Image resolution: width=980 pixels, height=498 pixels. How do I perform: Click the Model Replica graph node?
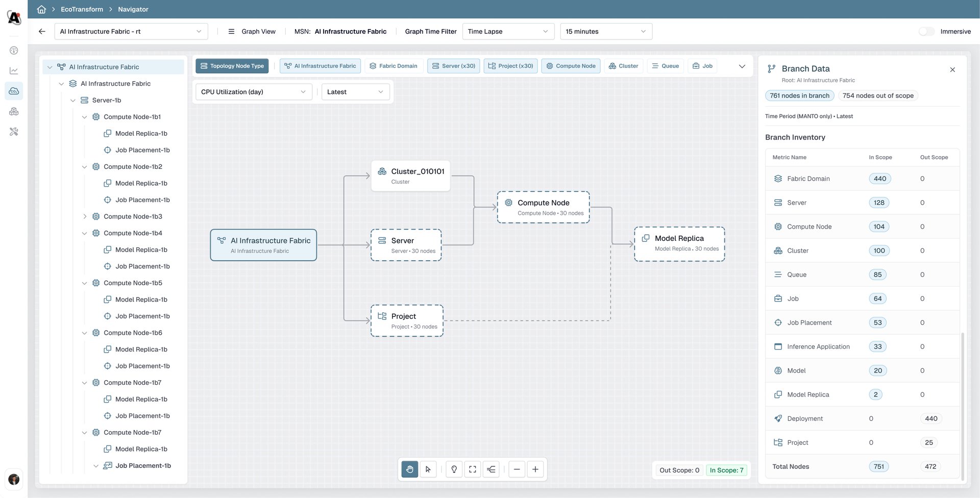(679, 244)
